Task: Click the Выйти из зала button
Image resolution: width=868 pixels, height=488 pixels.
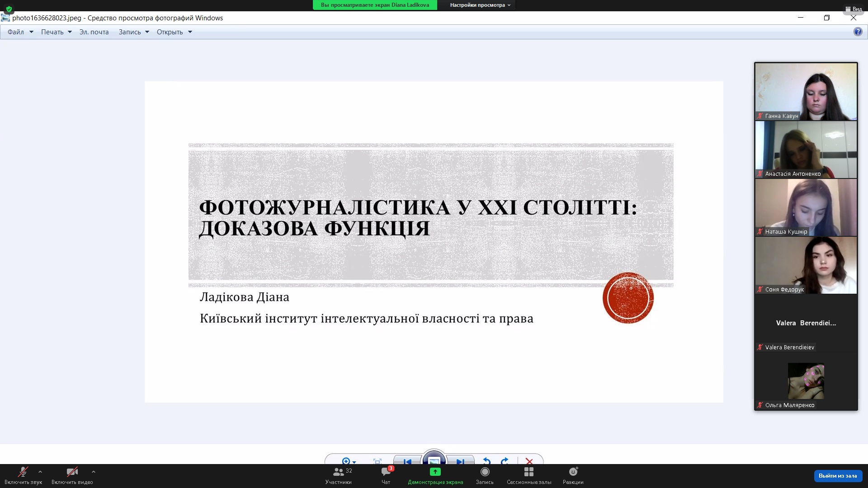Action: pyautogui.click(x=838, y=475)
